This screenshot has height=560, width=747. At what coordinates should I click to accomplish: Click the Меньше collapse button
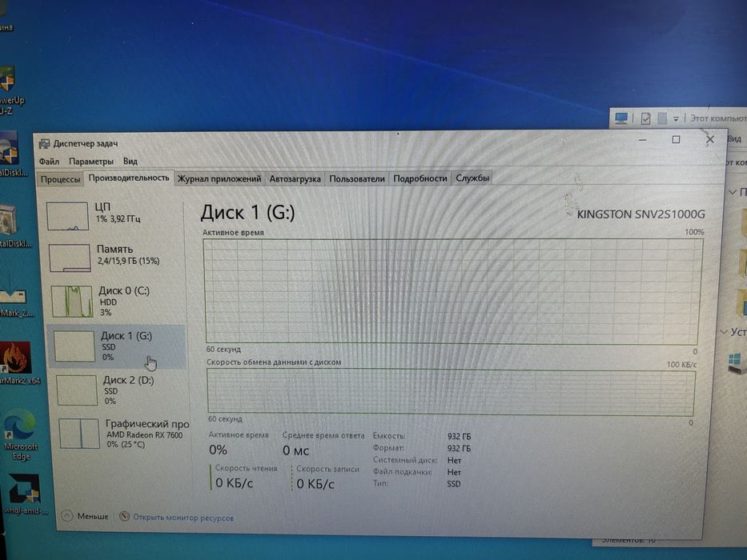[x=86, y=516]
